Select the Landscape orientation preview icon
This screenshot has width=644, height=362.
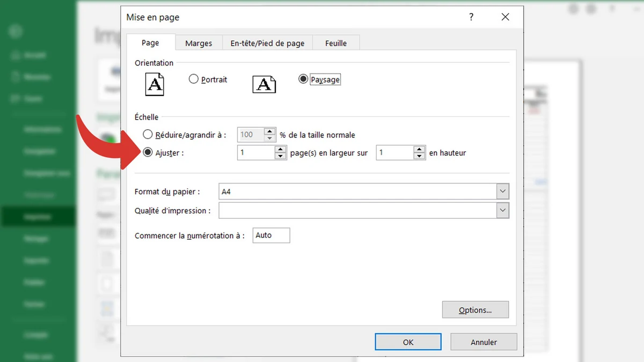[264, 84]
